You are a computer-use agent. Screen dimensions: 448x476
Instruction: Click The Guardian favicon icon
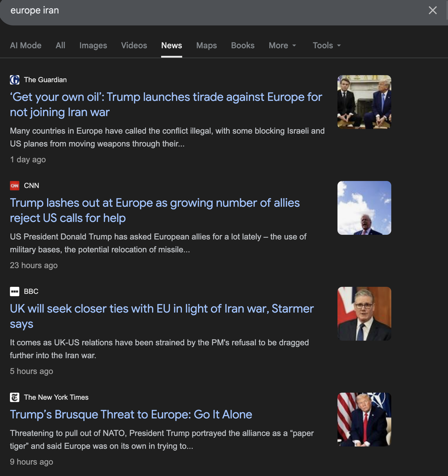click(x=15, y=80)
